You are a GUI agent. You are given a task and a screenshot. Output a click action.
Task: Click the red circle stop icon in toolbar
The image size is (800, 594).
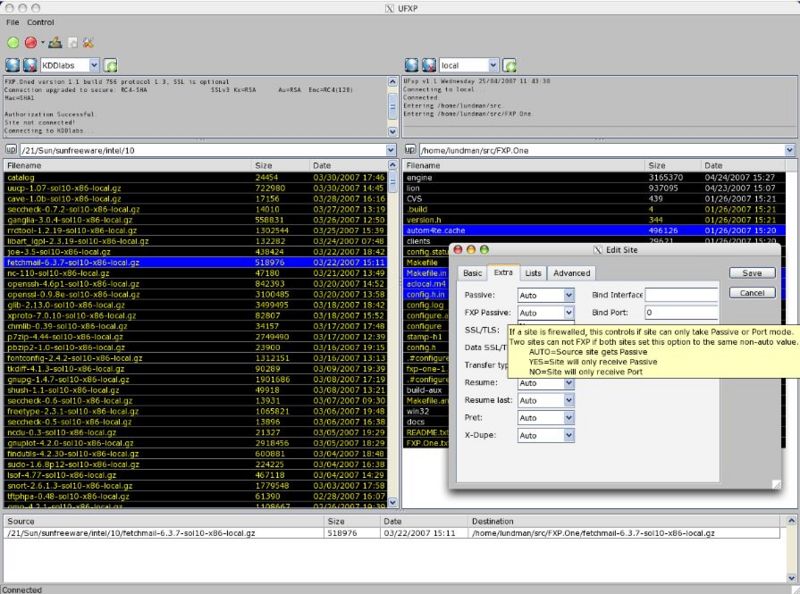coord(31,43)
